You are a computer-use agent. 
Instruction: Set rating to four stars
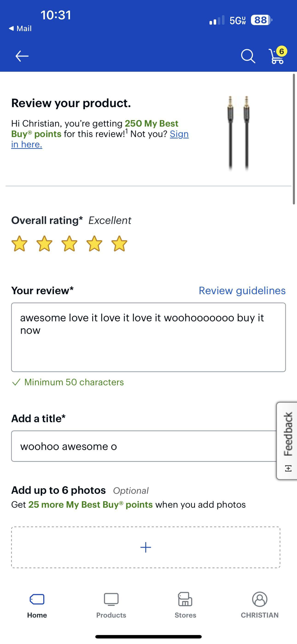tap(94, 243)
